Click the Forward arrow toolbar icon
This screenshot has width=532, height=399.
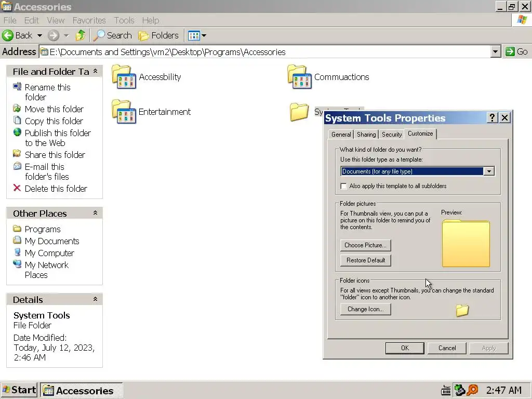54,35
